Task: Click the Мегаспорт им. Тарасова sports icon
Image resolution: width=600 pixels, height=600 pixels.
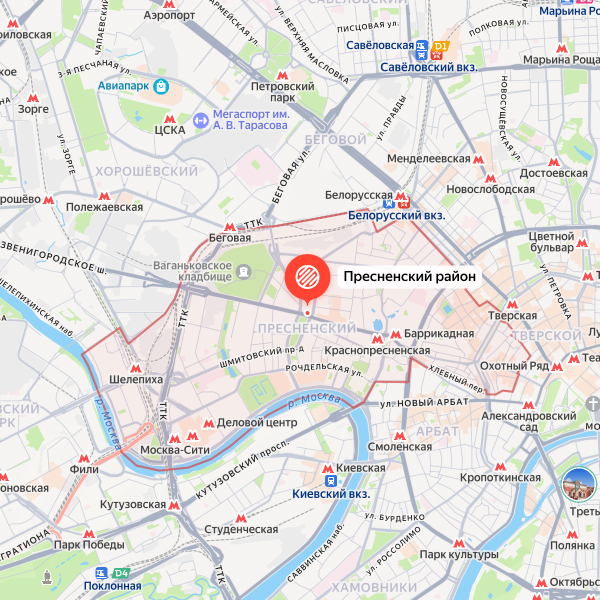Action: click(x=201, y=121)
